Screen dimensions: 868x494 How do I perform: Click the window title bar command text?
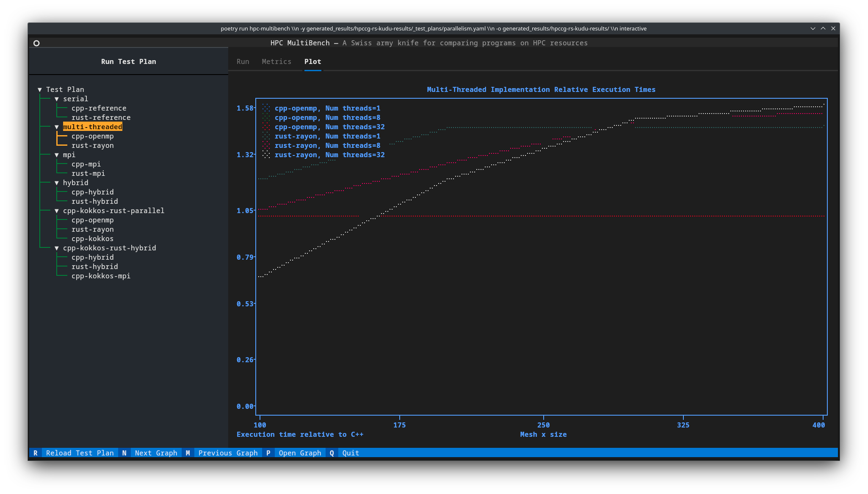(434, 28)
